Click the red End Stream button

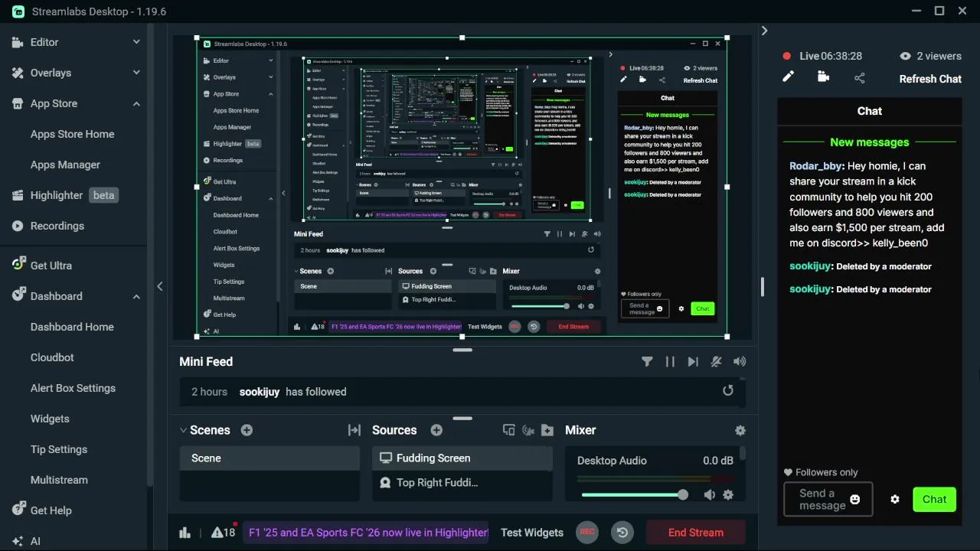click(x=696, y=533)
